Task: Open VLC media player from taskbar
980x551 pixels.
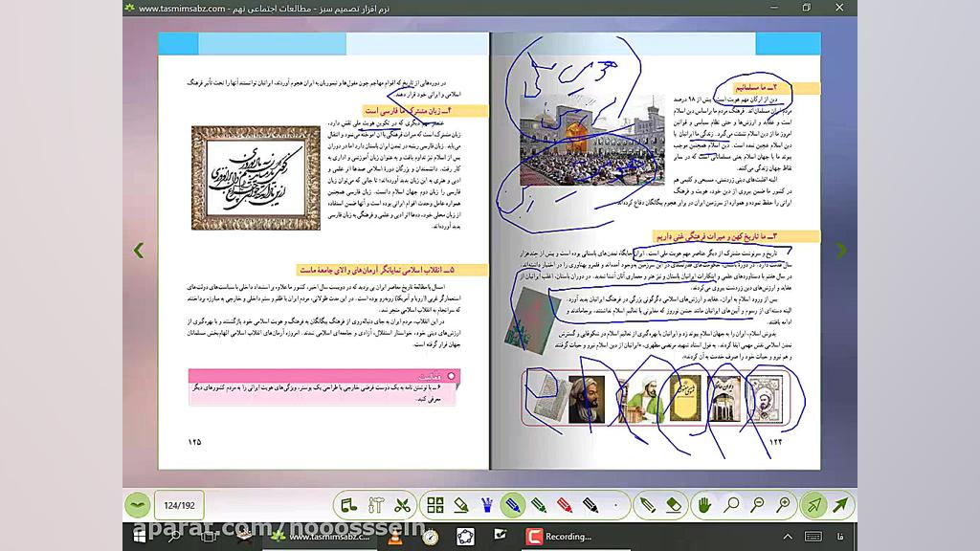Action: pos(395,536)
